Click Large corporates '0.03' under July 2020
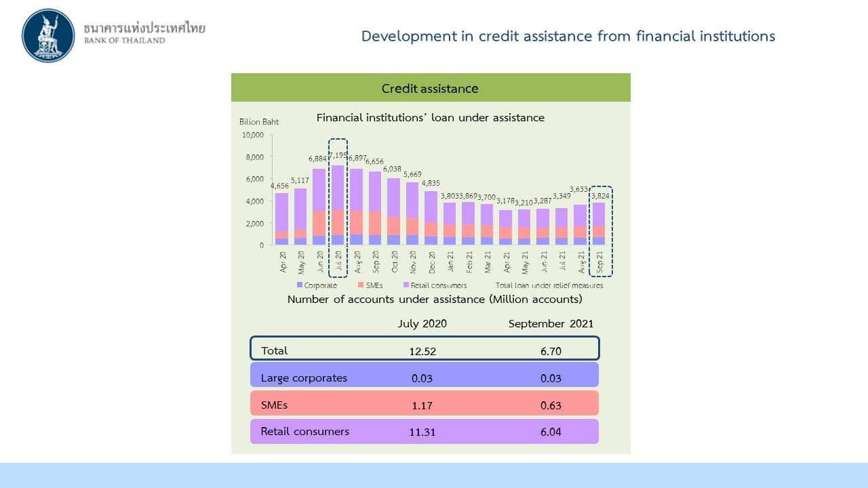 tap(422, 378)
